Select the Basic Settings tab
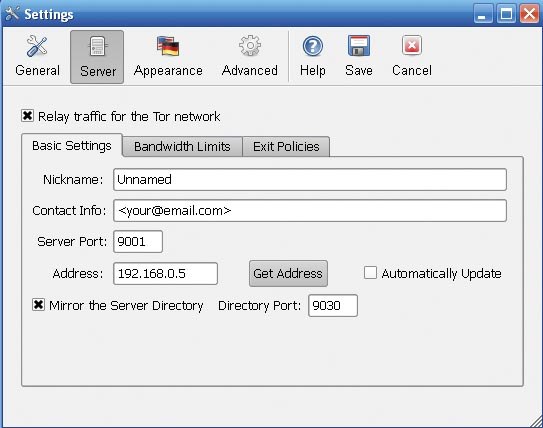The image size is (543, 428). pos(72,146)
